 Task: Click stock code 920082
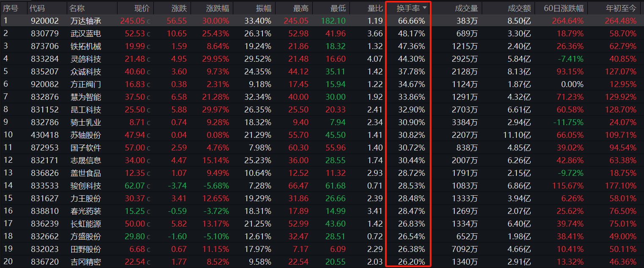click(45, 84)
